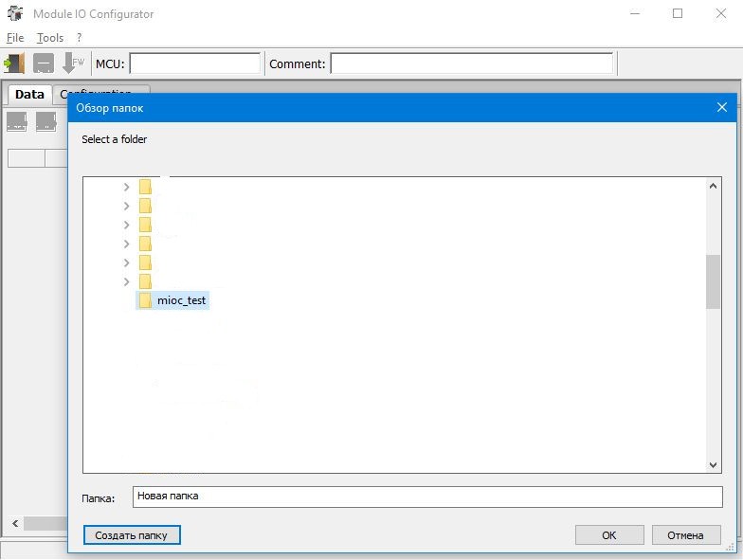
Task: Expand the last folder above mioc_test
Action: pyautogui.click(x=126, y=282)
